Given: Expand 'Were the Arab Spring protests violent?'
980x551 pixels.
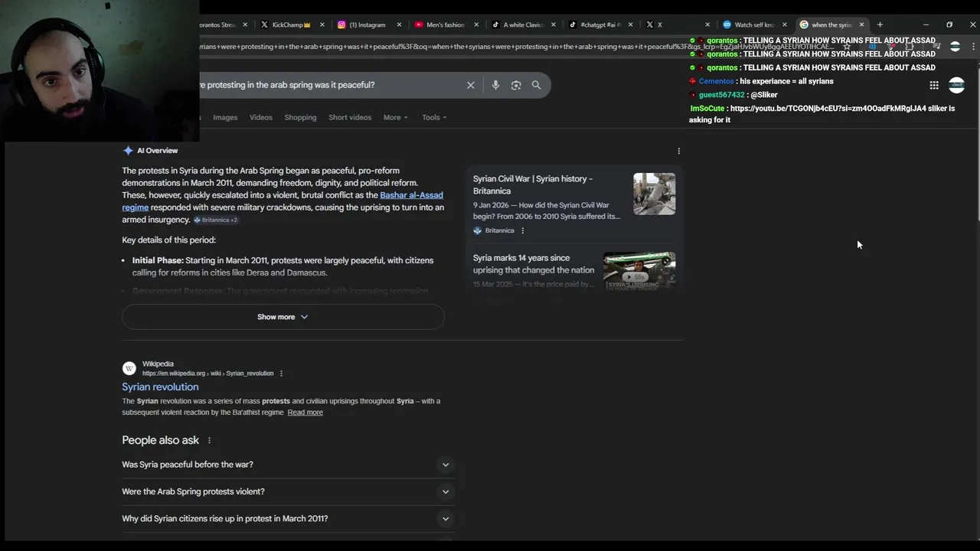Looking at the screenshot, I should coord(288,491).
